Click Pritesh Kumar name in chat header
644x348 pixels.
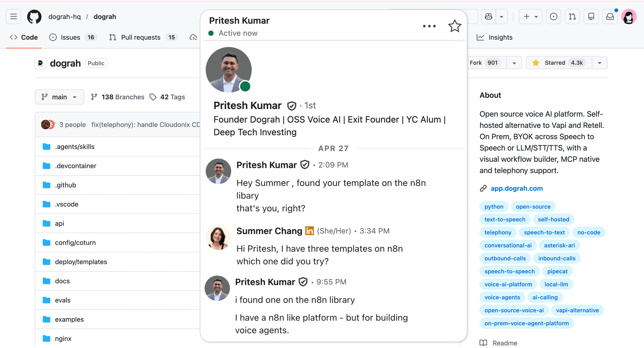click(239, 21)
